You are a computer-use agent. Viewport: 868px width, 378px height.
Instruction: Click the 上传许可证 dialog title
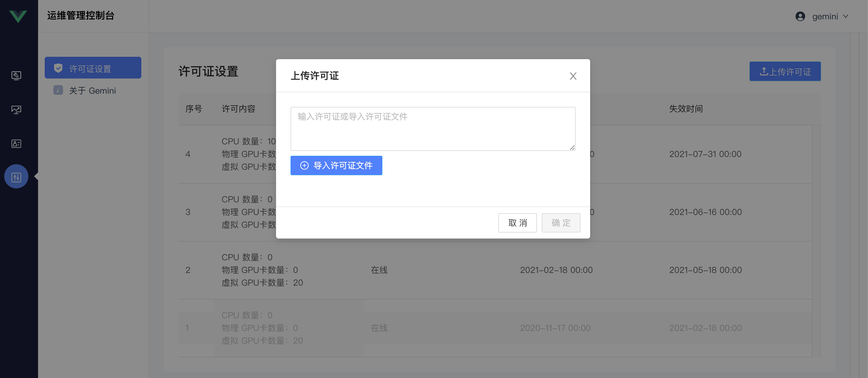[315, 75]
